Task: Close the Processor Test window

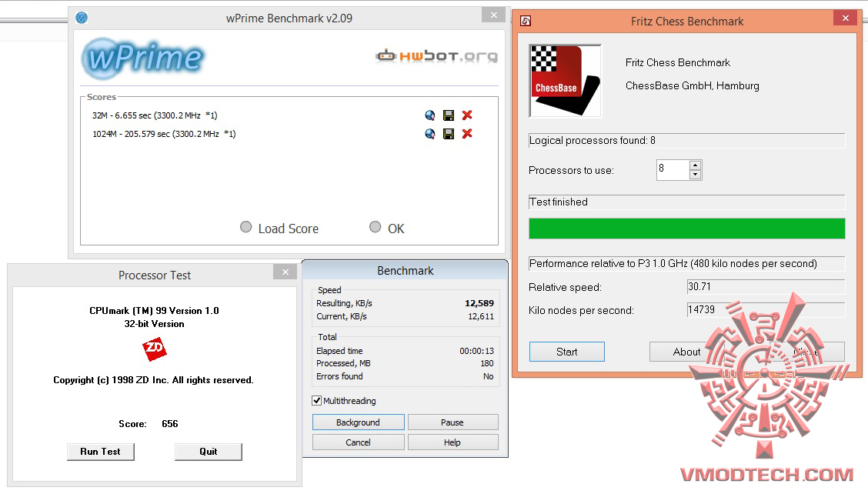Action: click(x=285, y=272)
